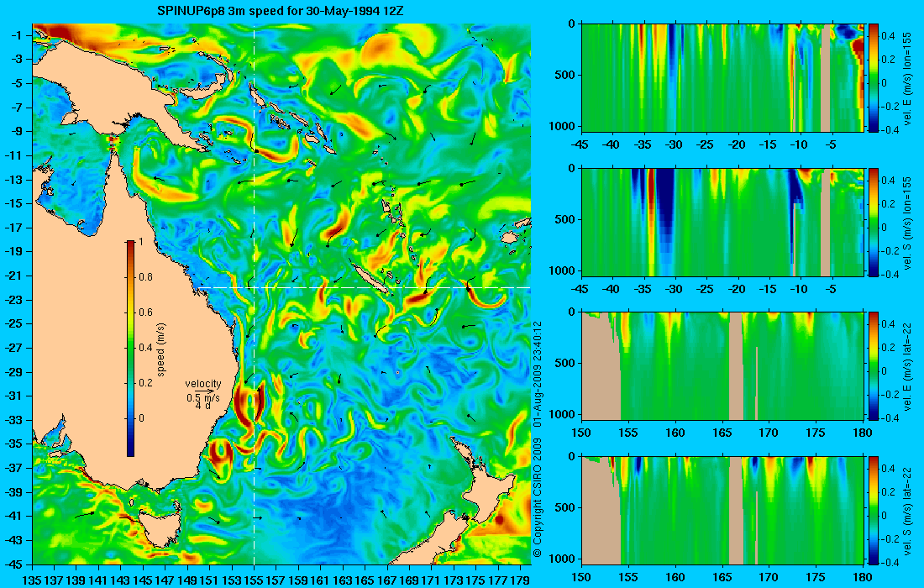924x588 pixels.
Task: Click the "180" axis tick under the bottom section plot
Action: click(863, 577)
